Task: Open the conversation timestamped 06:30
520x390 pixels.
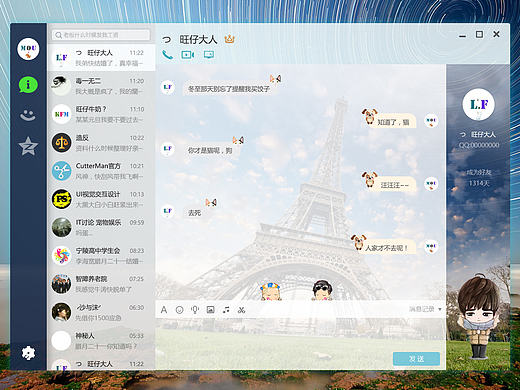Action: tap(101, 312)
